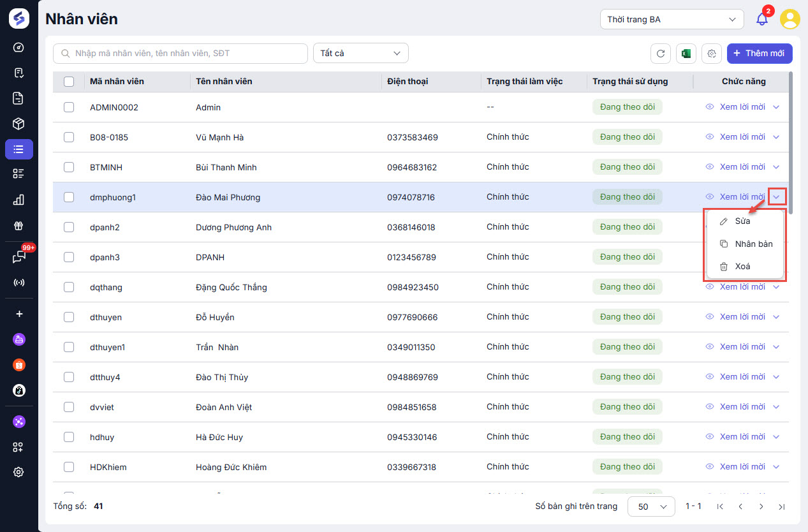Click the Thêm mới button
This screenshot has width=808, height=532.
pyautogui.click(x=759, y=54)
